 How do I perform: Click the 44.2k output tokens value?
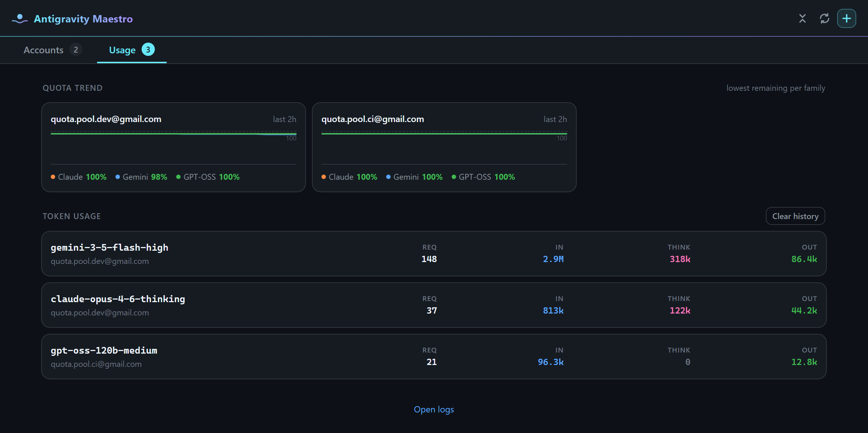click(804, 311)
